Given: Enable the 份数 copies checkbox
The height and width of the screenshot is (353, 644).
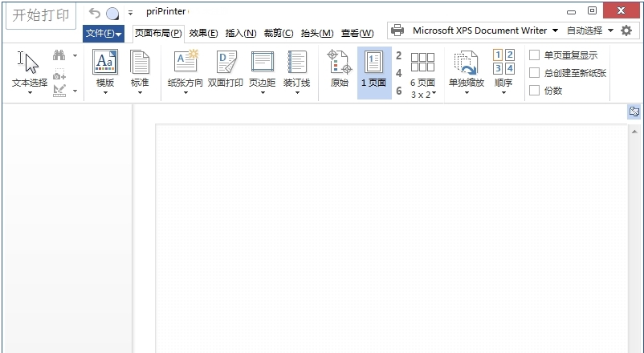Looking at the screenshot, I should tap(534, 91).
